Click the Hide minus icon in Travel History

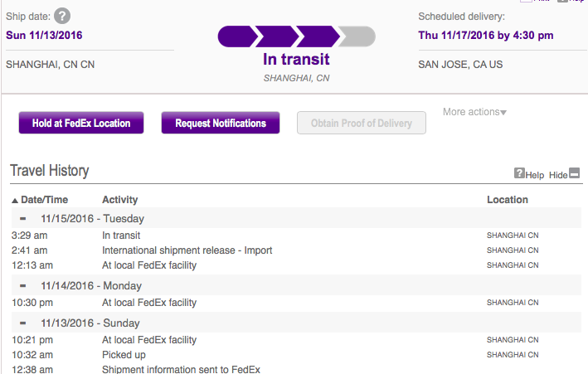(x=574, y=173)
